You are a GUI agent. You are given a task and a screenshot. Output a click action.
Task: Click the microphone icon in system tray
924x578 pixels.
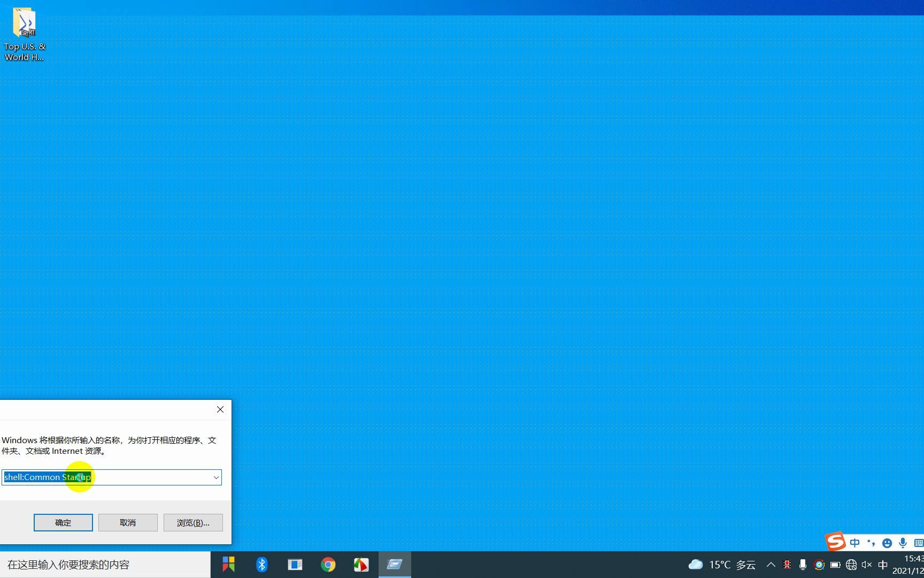803,565
